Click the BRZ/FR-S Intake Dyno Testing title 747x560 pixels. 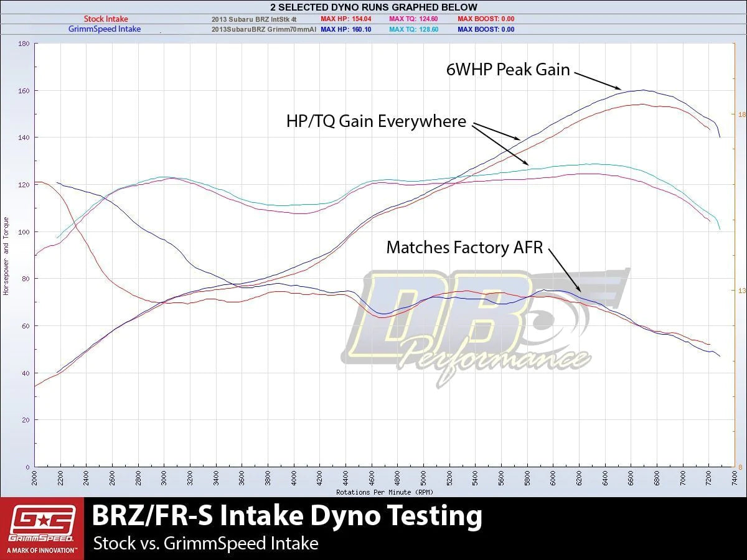click(287, 516)
